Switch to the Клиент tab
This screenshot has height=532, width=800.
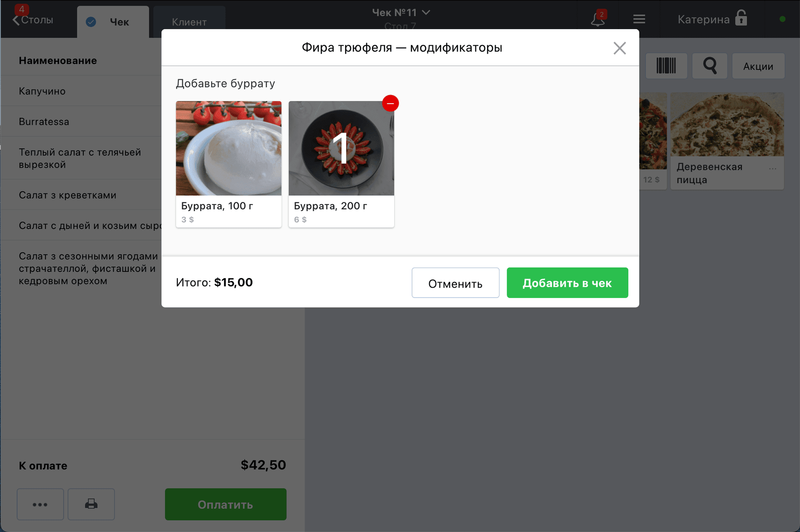189,22
